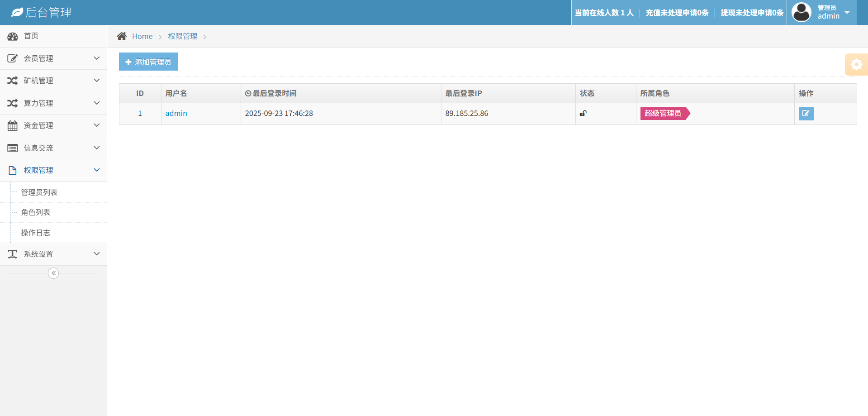The image size is (868, 416).
Task: Collapse the 权限管理 menu chevron
Action: (96, 170)
